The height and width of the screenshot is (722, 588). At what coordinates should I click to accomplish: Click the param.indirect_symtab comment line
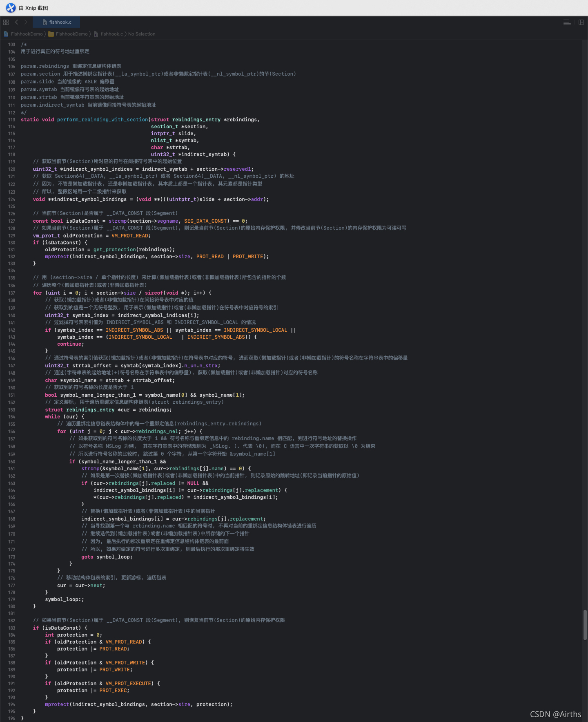click(x=88, y=105)
